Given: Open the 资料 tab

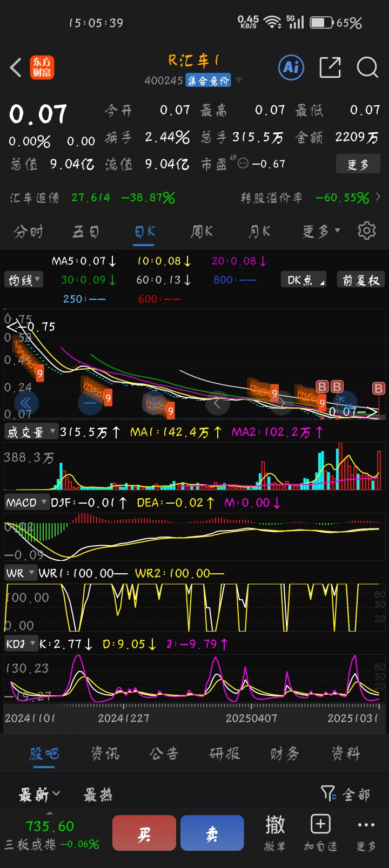Looking at the screenshot, I should [345, 753].
